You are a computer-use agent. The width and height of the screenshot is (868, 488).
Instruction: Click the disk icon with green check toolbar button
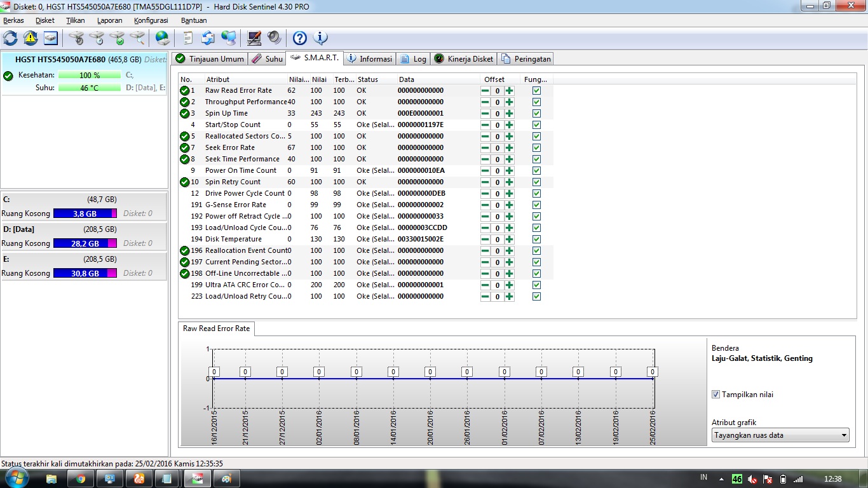point(117,38)
